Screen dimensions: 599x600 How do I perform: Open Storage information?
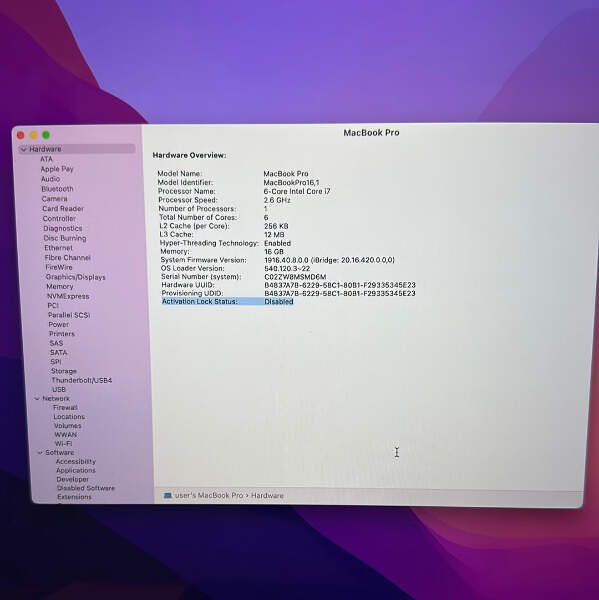coord(64,371)
